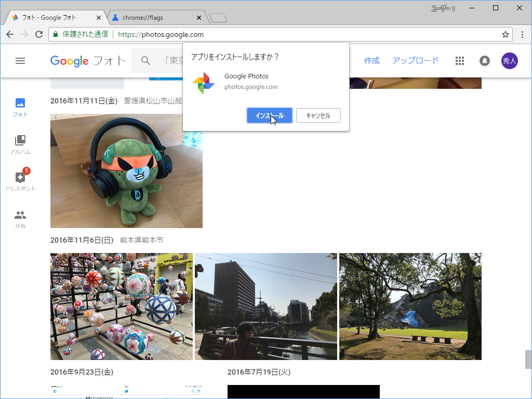The image size is (532, 399).
Task: Confirm with the インストール button
Action: [270, 115]
